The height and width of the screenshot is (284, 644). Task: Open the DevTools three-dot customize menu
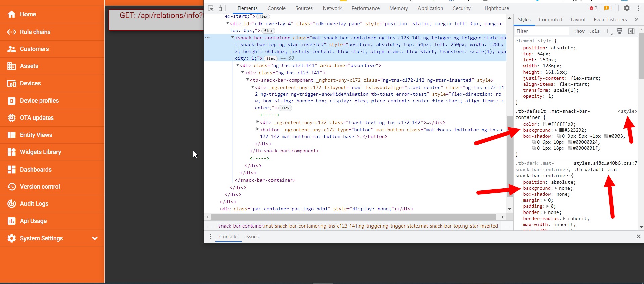(x=638, y=8)
